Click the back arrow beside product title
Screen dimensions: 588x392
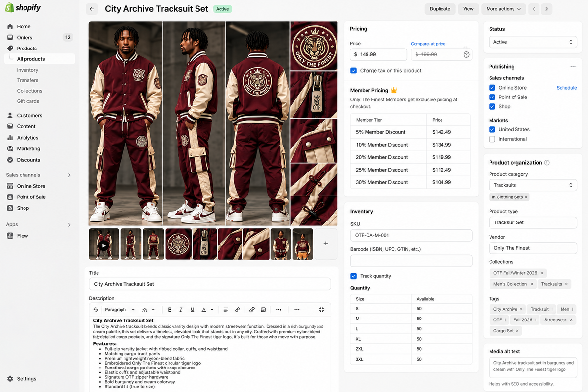(92, 9)
